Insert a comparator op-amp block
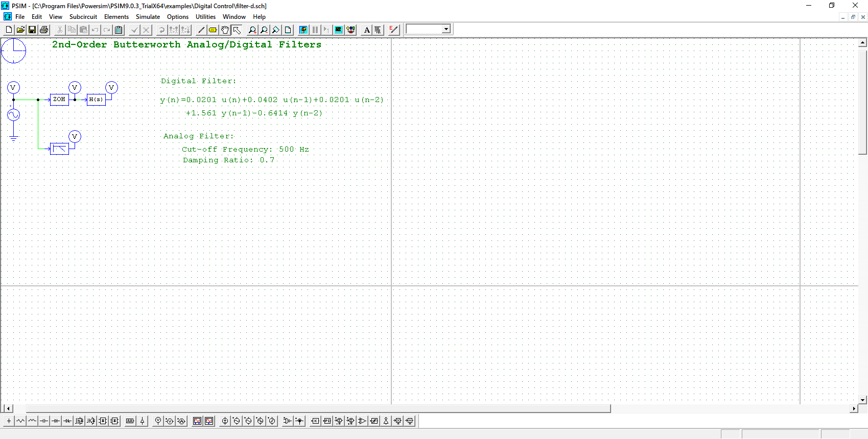 point(362,421)
